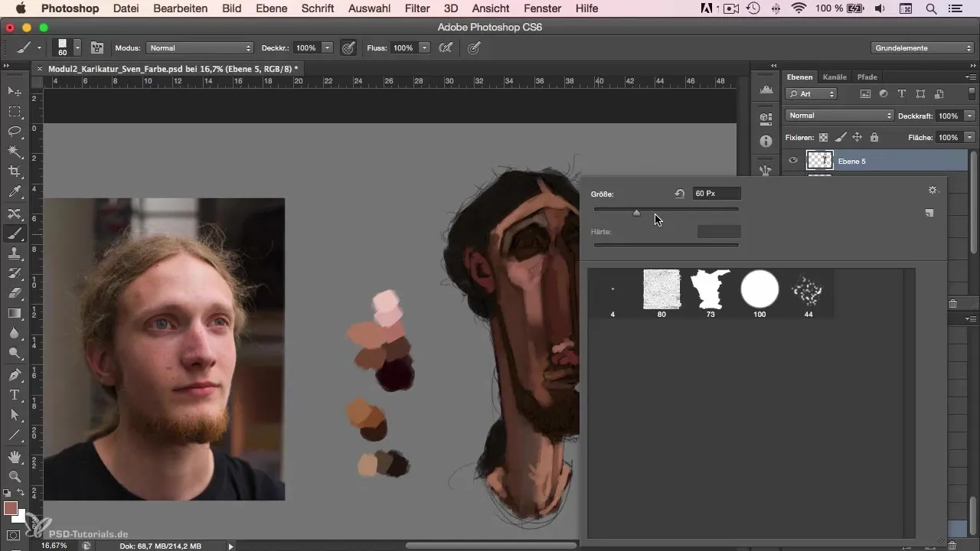Click zoom level field 16,67%

tap(54, 546)
